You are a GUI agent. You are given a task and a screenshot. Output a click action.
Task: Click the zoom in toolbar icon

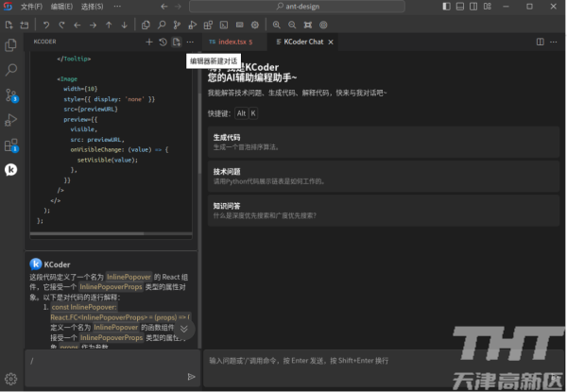[x=277, y=25]
